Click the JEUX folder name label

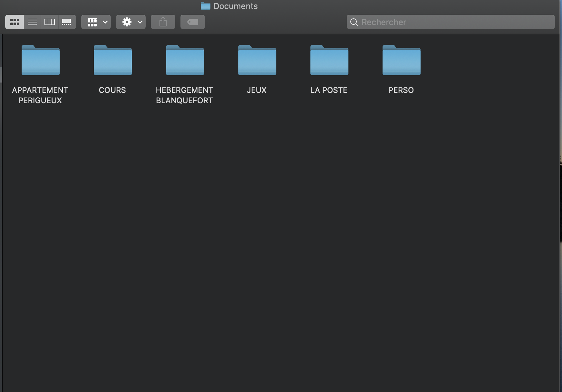coord(257,90)
